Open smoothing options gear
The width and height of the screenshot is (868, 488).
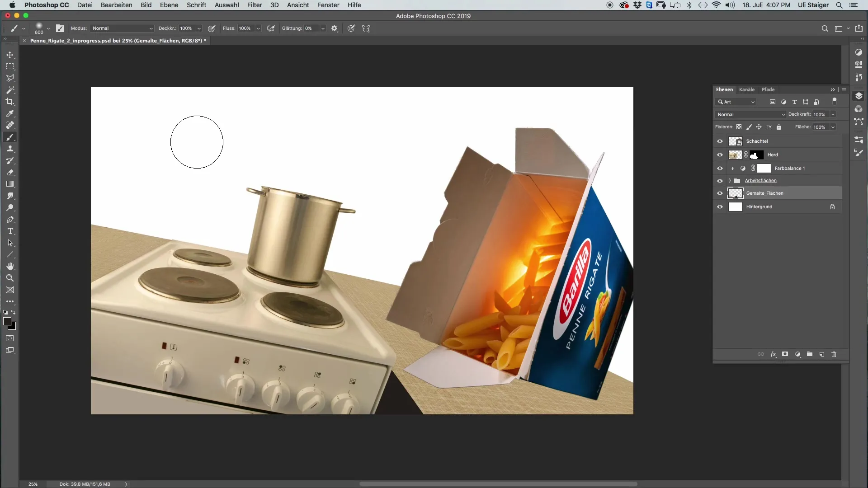click(x=335, y=28)
